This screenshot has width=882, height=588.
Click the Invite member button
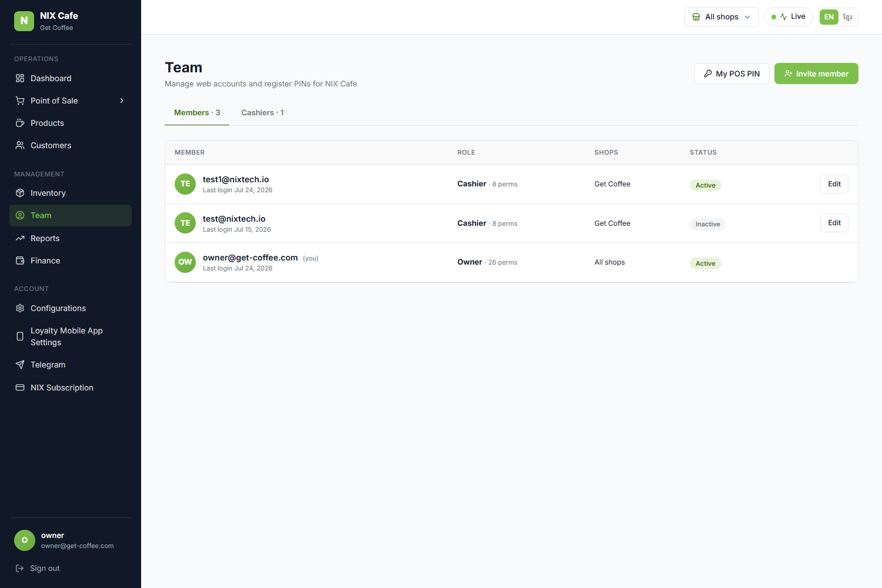pos(816,73)
